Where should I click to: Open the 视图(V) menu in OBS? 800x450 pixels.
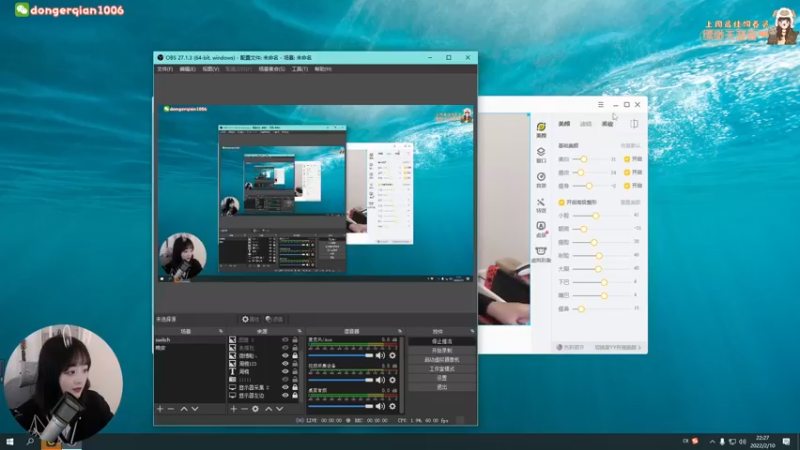coord(211,69)
